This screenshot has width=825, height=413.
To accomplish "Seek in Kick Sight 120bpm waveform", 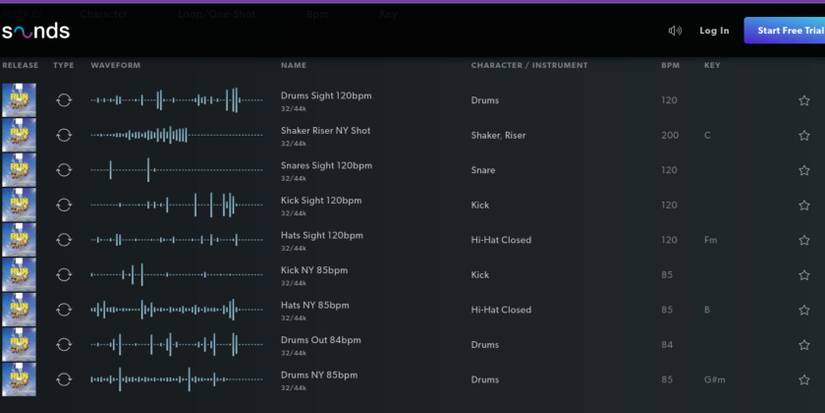I will click(x=176, y=205).
